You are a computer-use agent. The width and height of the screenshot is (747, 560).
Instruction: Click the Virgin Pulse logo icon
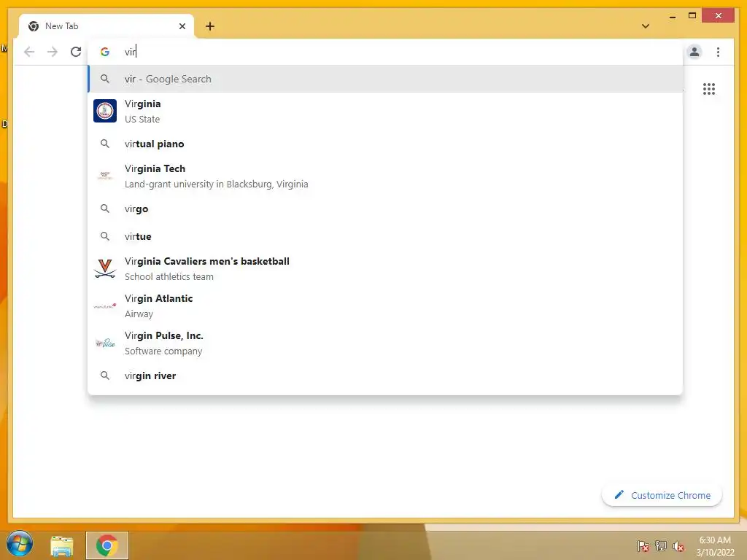105,343
